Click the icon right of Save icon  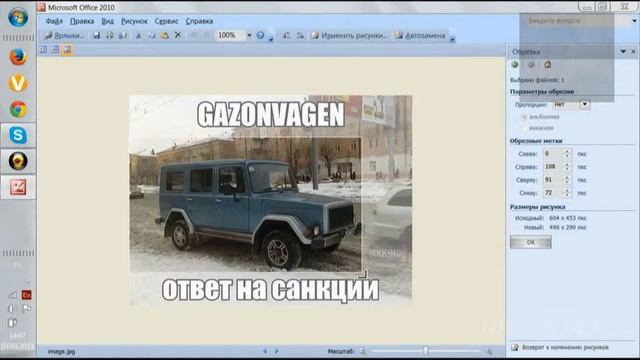coord(109,36)
